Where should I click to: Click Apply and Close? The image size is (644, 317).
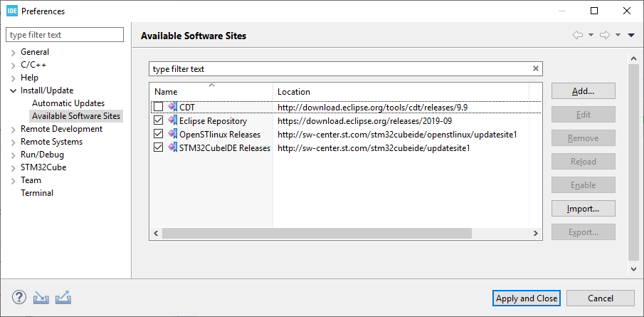[526, 298]
